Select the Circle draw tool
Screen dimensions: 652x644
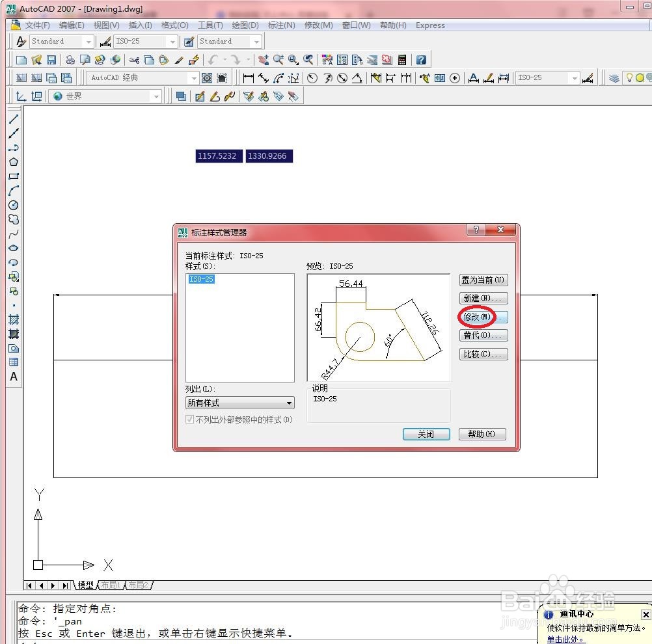point(13,205)
